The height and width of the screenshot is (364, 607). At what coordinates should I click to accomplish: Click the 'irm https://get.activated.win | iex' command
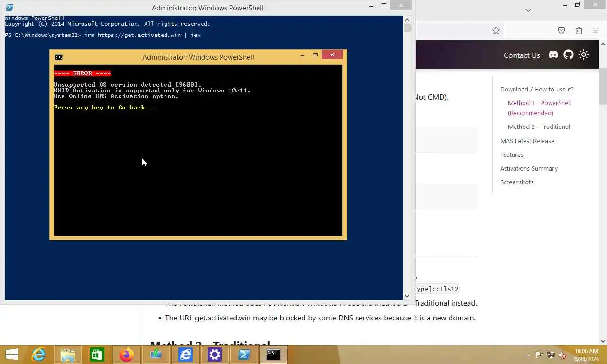pos(142,35)
